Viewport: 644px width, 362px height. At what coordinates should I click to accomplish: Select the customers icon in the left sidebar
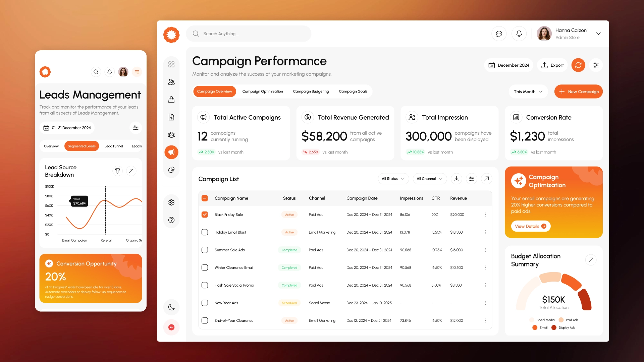[x=171, y=82]
